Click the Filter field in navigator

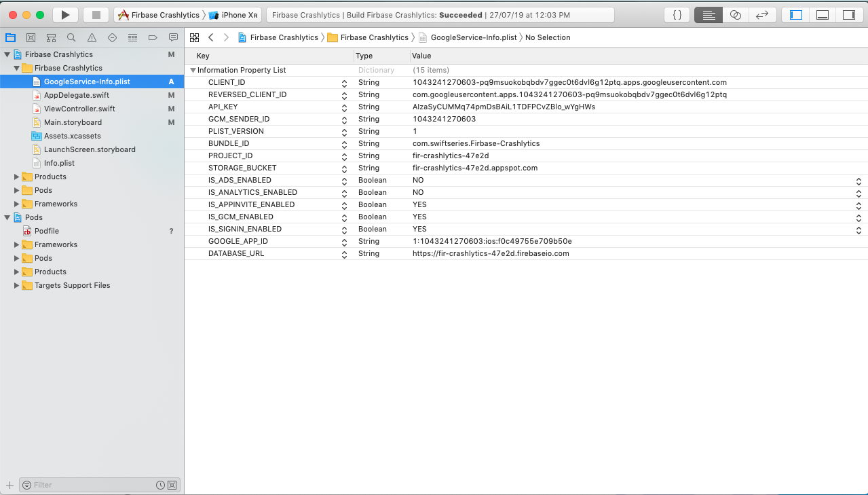pos(92,485)
